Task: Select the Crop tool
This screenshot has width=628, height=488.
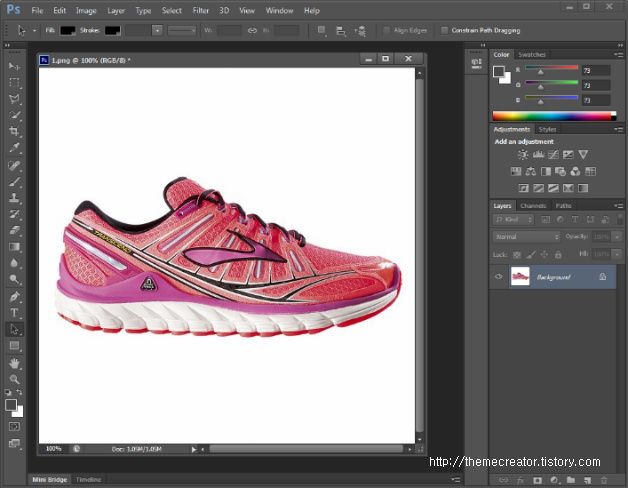Action: point(14,131)
